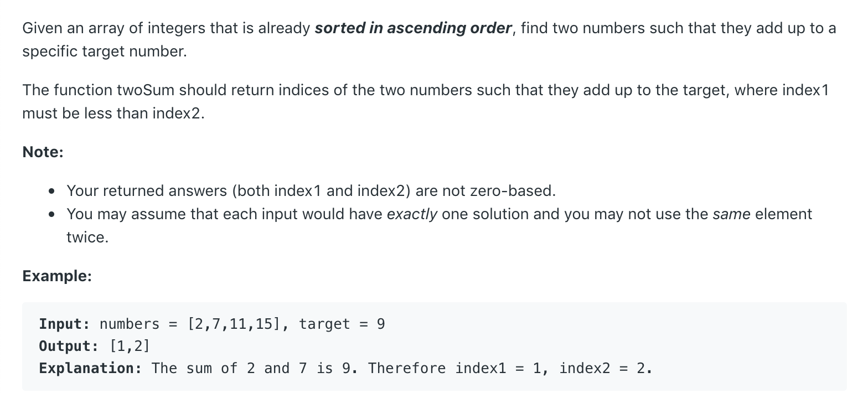This screenshot has height=393, width=868.
Task: Click the "Explanation:" label in code block
Action: click(91, 368)
